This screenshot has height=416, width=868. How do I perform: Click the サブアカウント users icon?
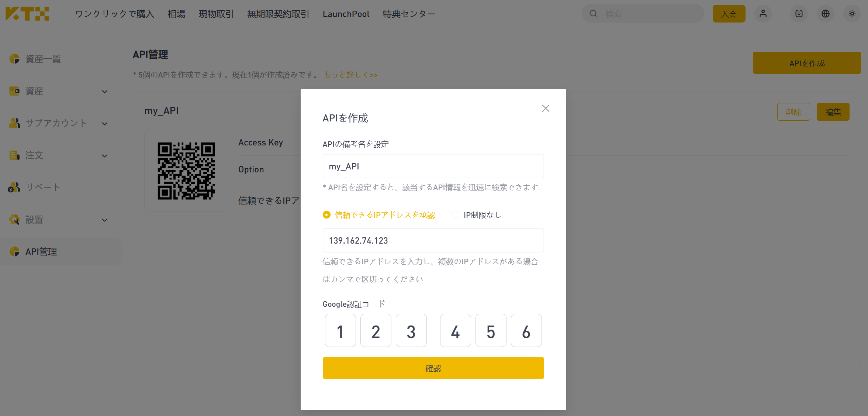click(x=14, y=123)
